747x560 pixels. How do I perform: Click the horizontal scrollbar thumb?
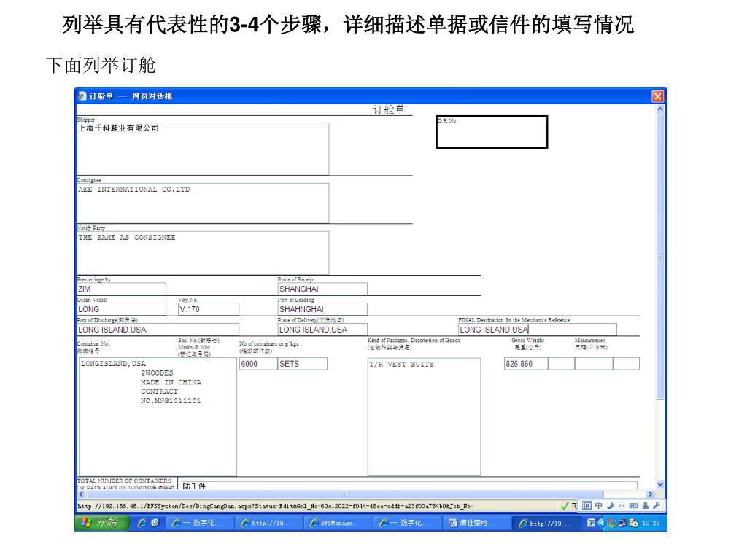pyautogui.click(x=344, y=494)
